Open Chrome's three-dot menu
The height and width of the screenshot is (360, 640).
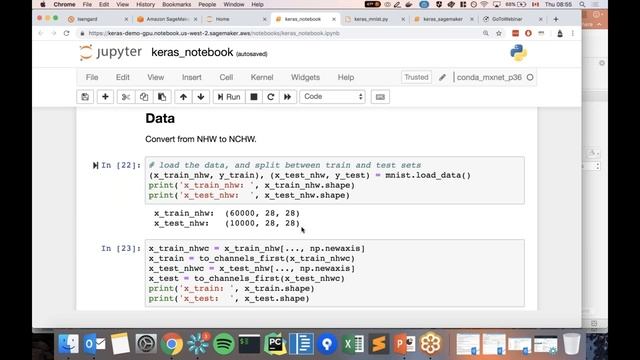(x=573, y=33)
